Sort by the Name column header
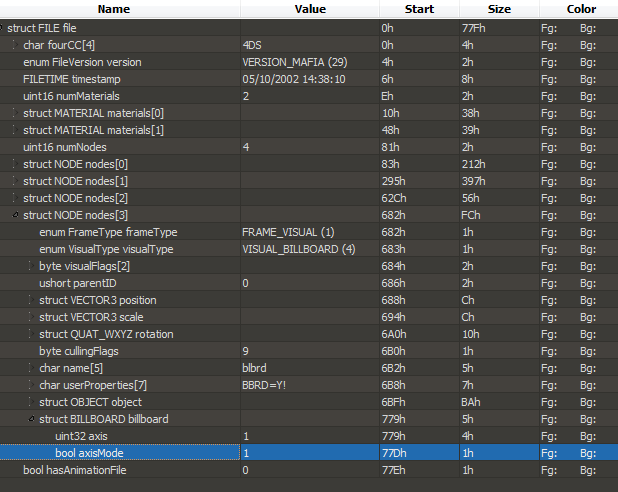 pyautogui.click(x=113, y=9)
